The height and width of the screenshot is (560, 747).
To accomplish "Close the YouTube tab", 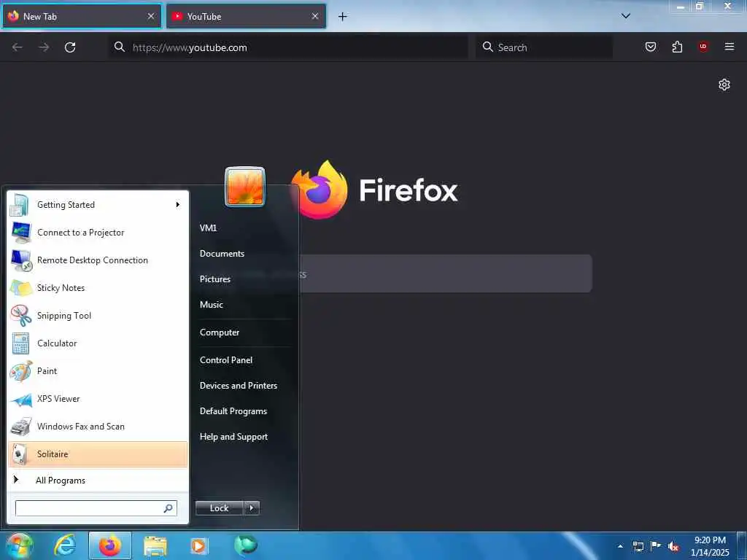I will (x=315, y=16).
